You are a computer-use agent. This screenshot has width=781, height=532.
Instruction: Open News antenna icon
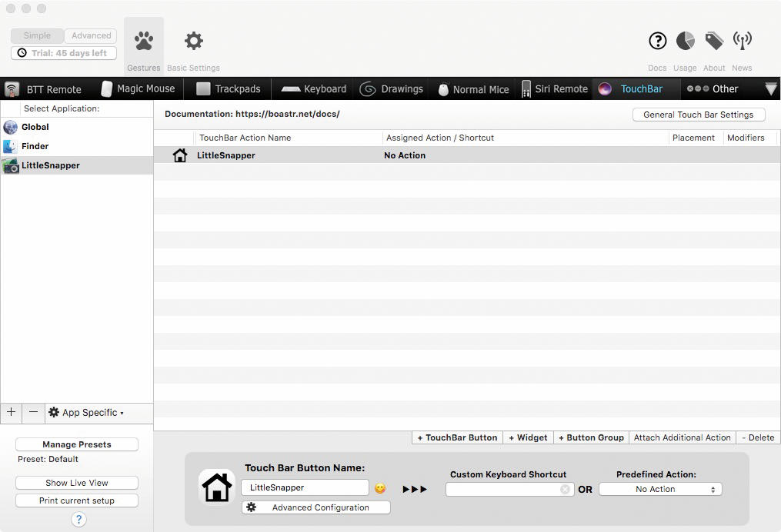[x=743, y=41]
